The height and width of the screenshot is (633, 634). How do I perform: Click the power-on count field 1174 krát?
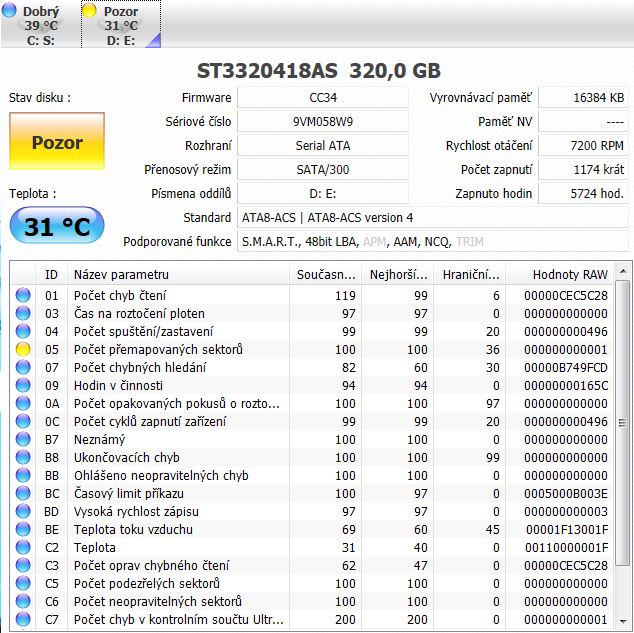pos(583,169)
